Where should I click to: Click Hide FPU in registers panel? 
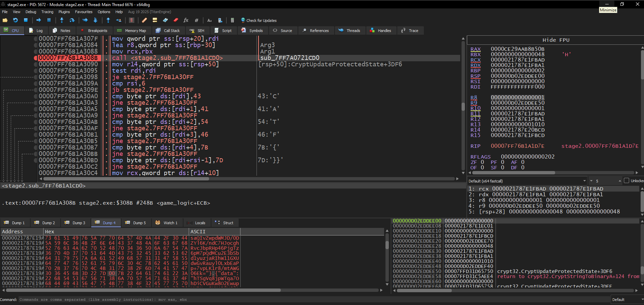556,40
